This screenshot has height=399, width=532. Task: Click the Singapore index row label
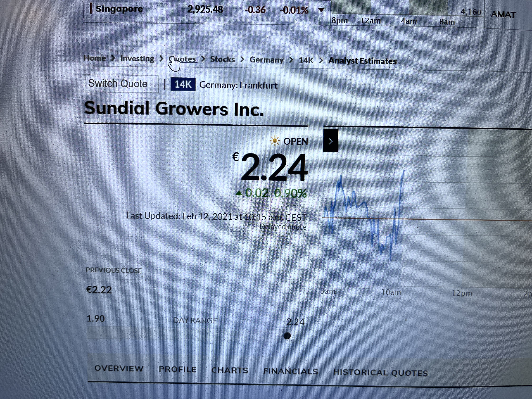click(119, 9)
